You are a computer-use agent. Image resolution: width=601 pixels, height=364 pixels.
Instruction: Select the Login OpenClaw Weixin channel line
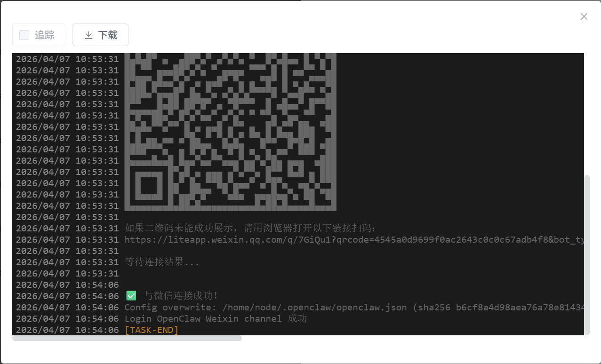216,319
